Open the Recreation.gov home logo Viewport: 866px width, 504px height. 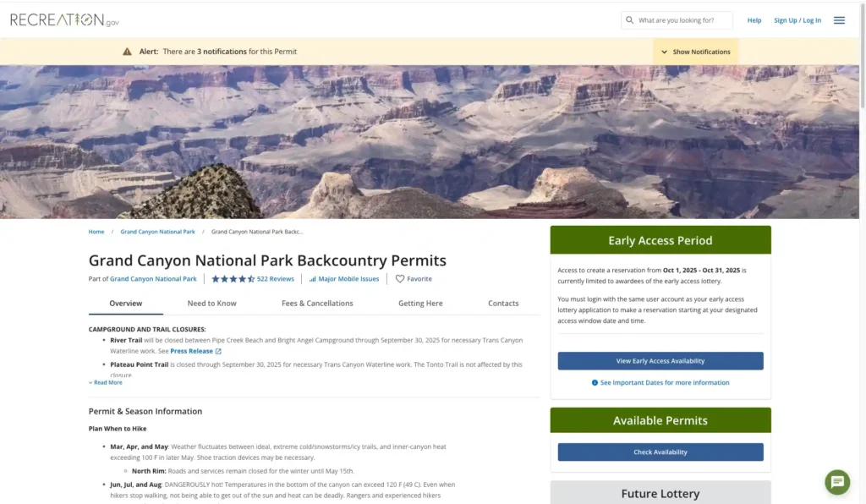pos(64,20)
